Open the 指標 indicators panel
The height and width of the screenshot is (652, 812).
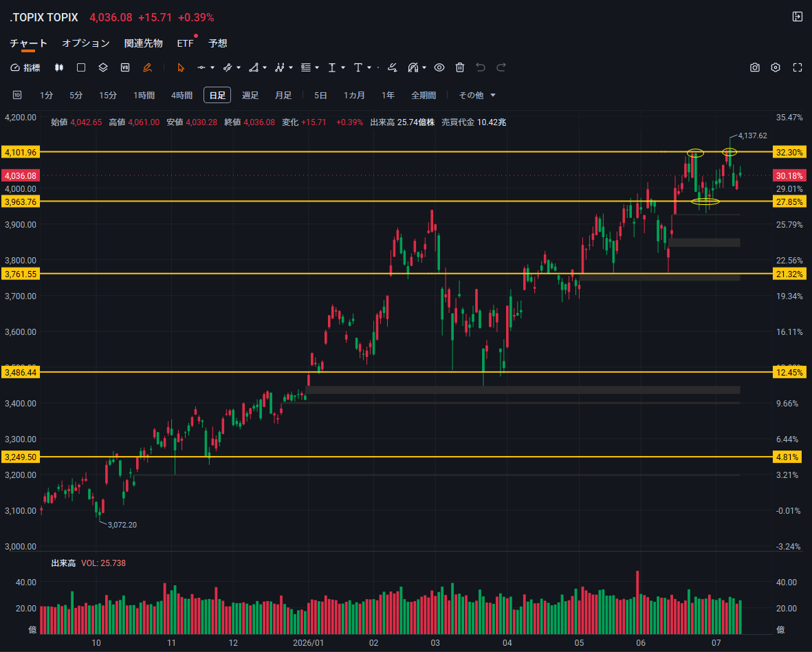pyautogui.click(x=25, y=68)
